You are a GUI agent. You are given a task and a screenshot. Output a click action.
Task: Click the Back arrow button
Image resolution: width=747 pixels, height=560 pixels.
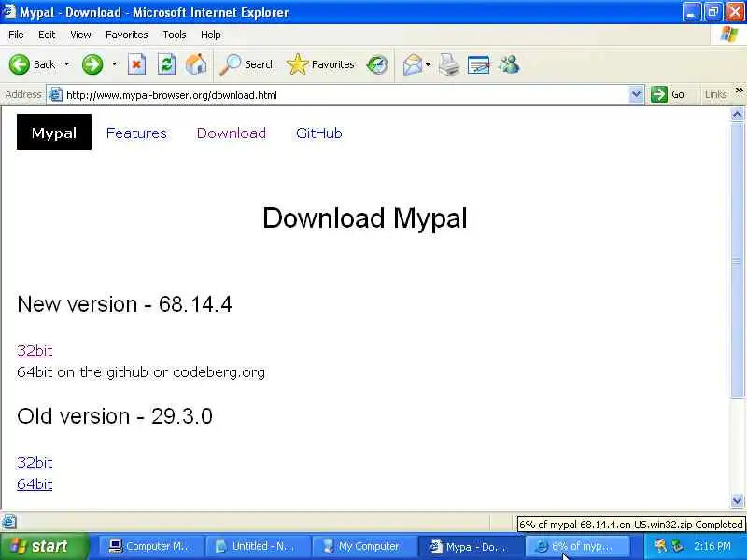pos(32,64)
